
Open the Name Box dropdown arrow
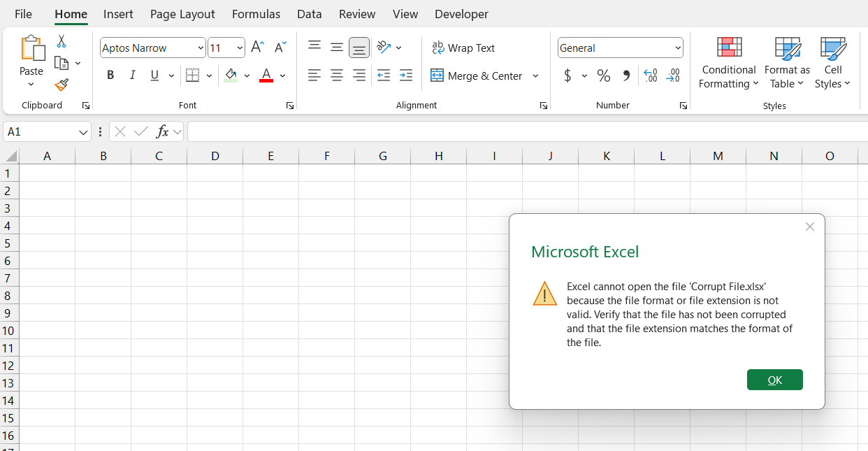coord(84,131)
